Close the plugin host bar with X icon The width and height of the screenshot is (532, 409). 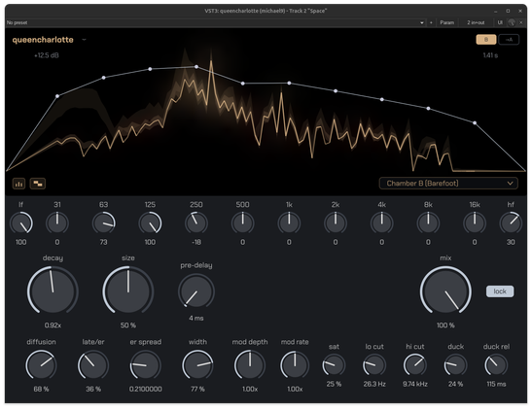(x=521, y=22)
